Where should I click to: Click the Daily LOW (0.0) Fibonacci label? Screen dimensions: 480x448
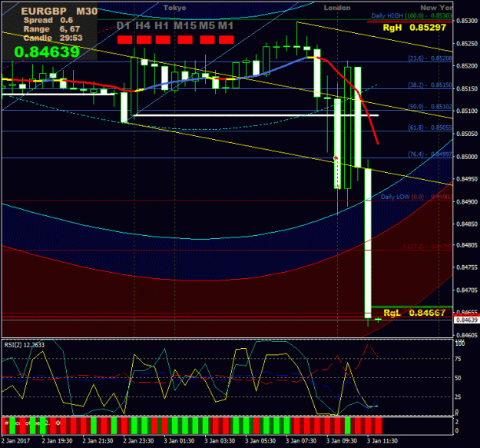pyautogui.click(x=416, y=197)
